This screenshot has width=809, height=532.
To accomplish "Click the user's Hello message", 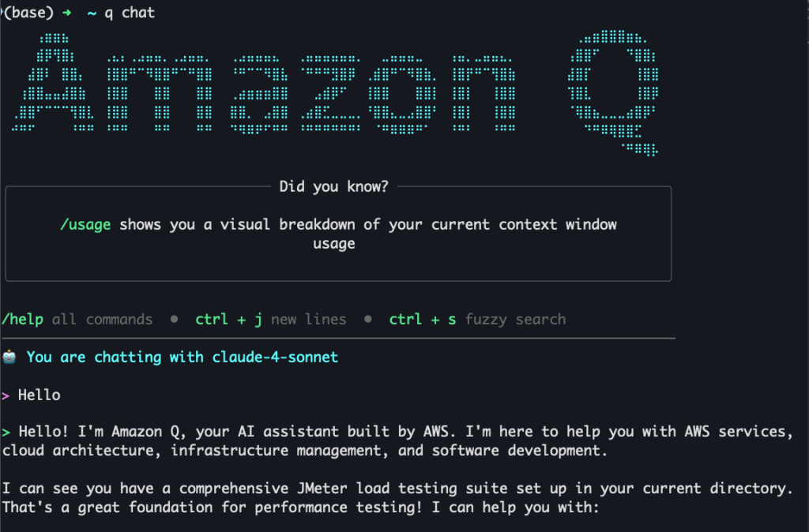I will tap(40, 395).
